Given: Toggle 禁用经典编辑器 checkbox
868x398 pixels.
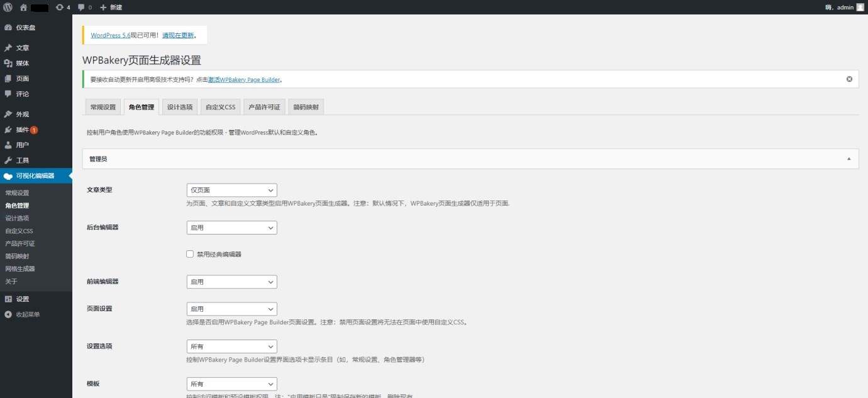Looking at the screenshot, I should tap(190, 254).
